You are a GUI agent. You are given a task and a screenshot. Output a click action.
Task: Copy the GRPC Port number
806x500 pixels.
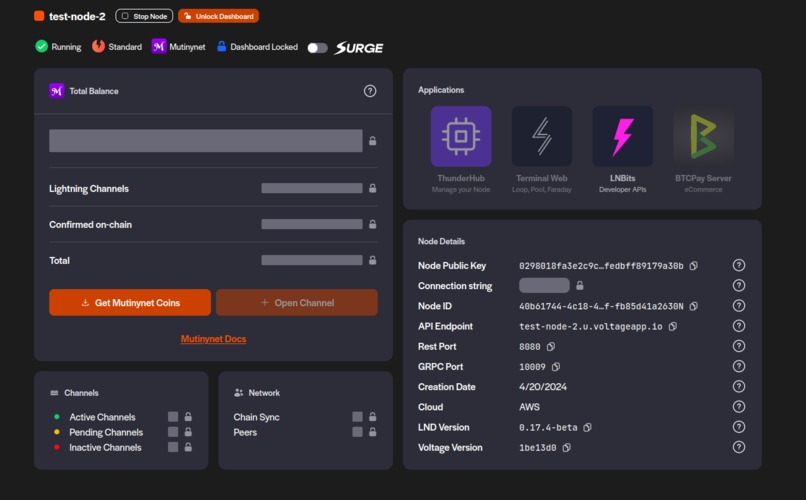(556, 367)
